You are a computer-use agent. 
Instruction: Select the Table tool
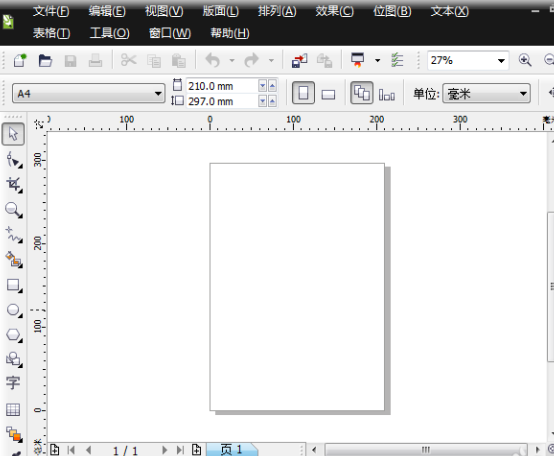[x=13, y=409]
